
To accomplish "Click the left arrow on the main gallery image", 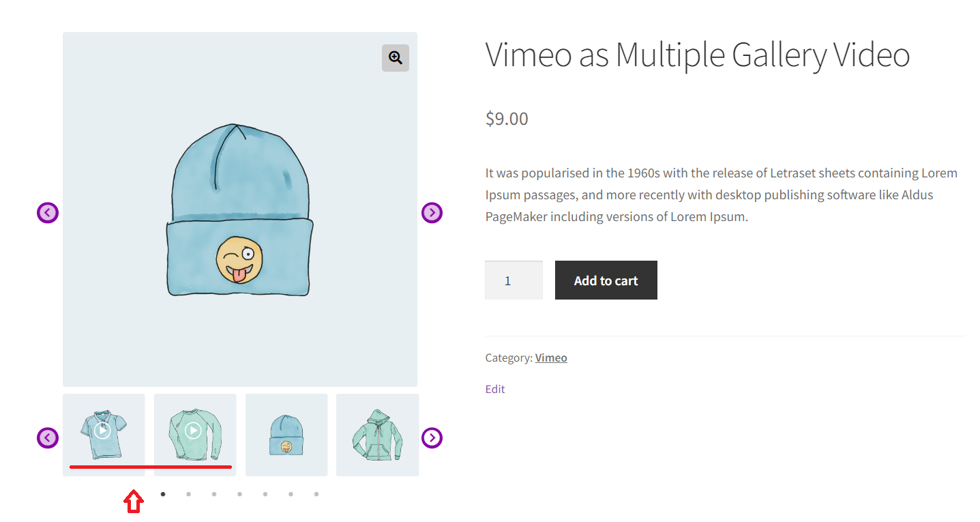I will click(x=47, y=212).
